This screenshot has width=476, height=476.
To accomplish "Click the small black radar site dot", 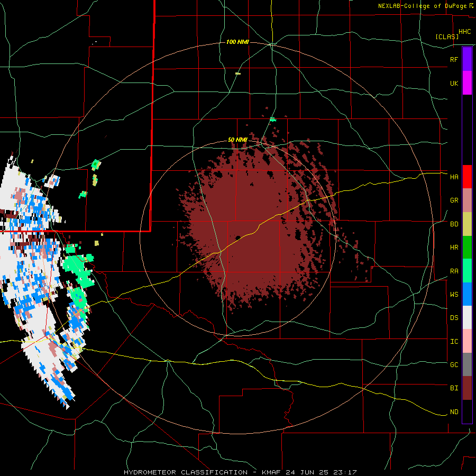I will tap(238, 237).
